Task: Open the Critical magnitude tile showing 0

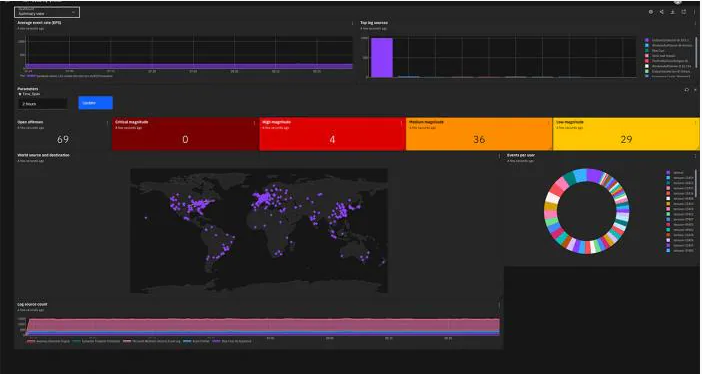Action: (x=185, y=134)
